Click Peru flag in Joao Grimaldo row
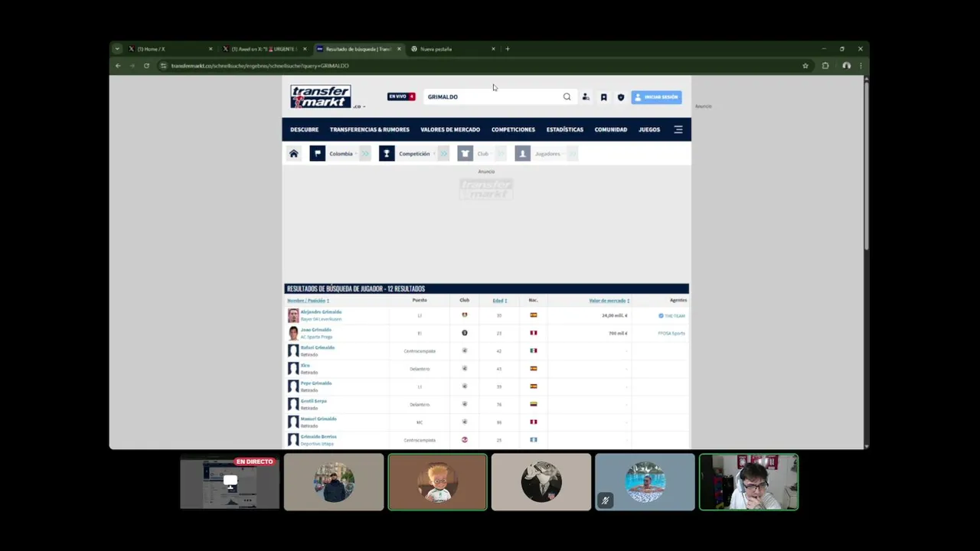 pyautogui.click(x=534, y=333)
